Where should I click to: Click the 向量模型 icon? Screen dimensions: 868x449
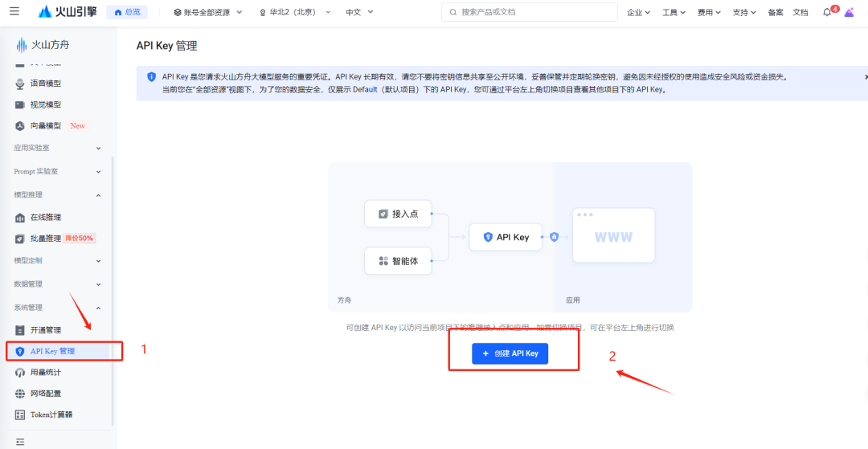pyautogui.click(x=20, y=126)
